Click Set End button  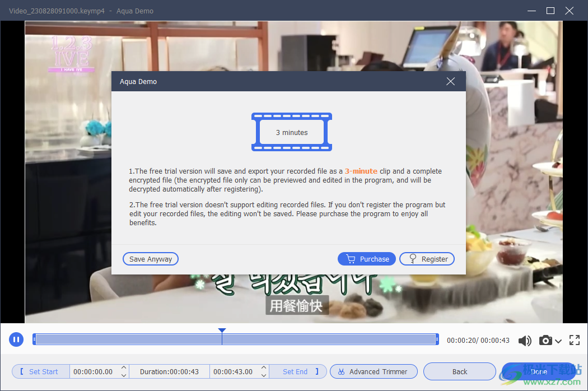coord(298,371)
